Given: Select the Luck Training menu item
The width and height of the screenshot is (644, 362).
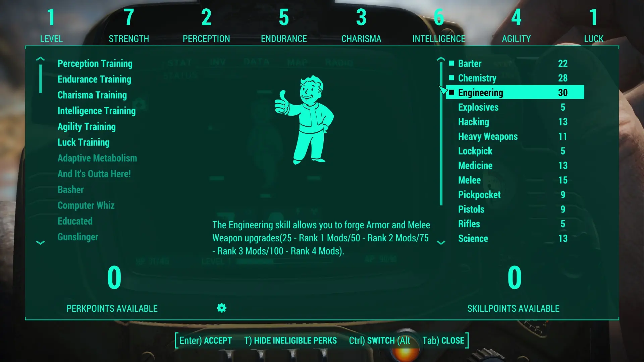Looking at the screenshot, I should coord(83,142).
